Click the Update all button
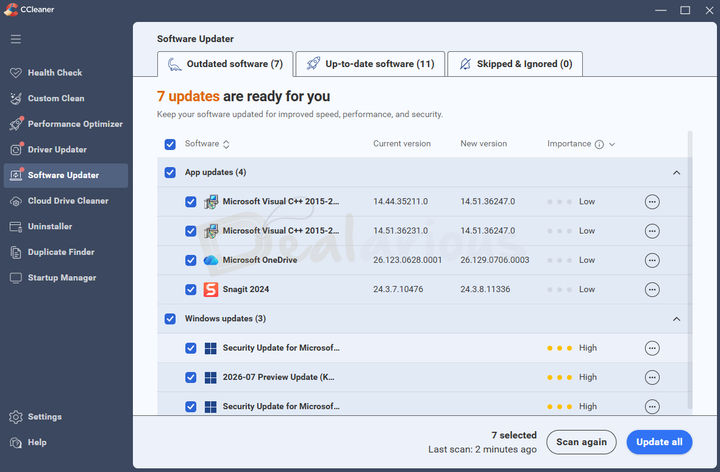Screen dimensions: 720x472 [659, 442]
